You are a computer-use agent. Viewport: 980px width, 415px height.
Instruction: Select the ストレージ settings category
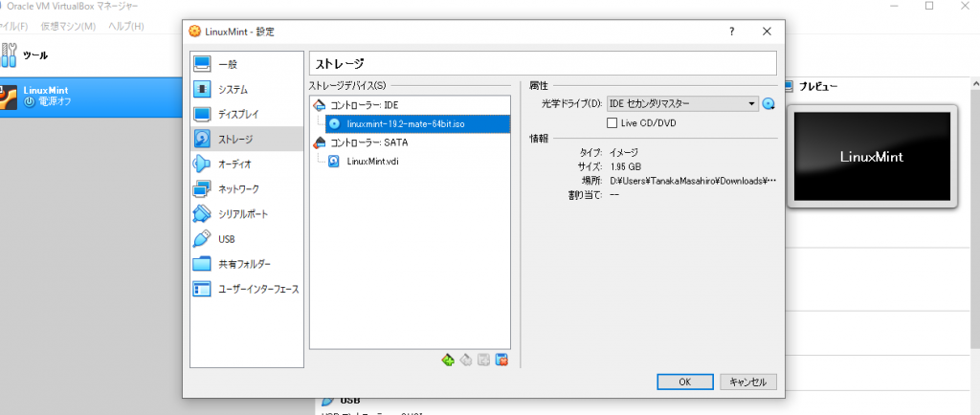pyautogui.click(x=246, y=140)
